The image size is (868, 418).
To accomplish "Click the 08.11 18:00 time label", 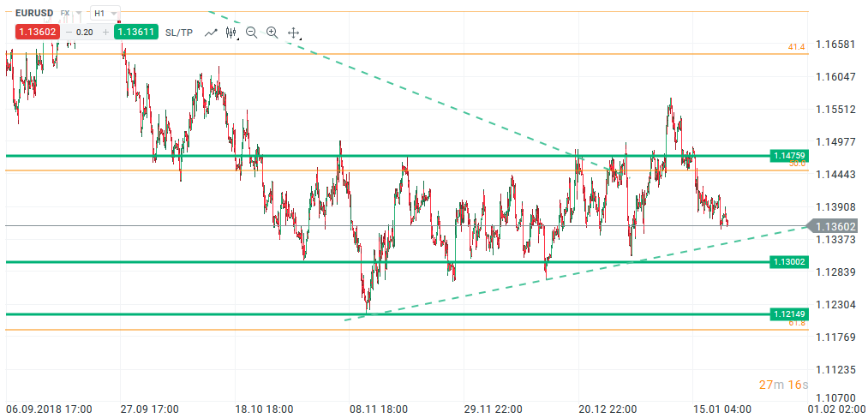I will (x=380, y=409).
